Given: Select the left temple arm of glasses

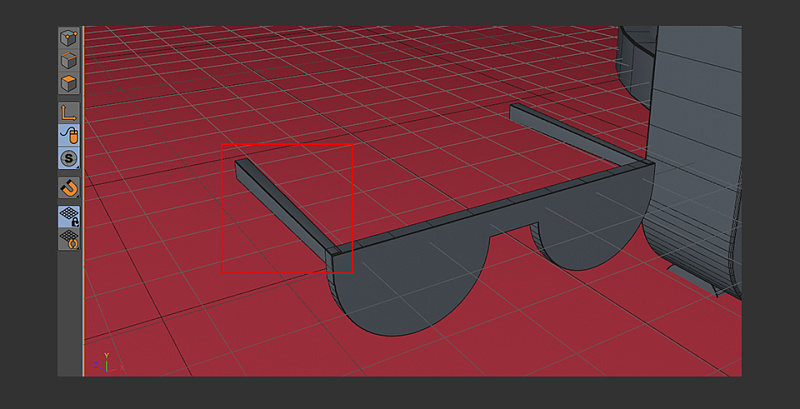Looking at the screenshot, I should pyautogui.click(x=286, y=210).
